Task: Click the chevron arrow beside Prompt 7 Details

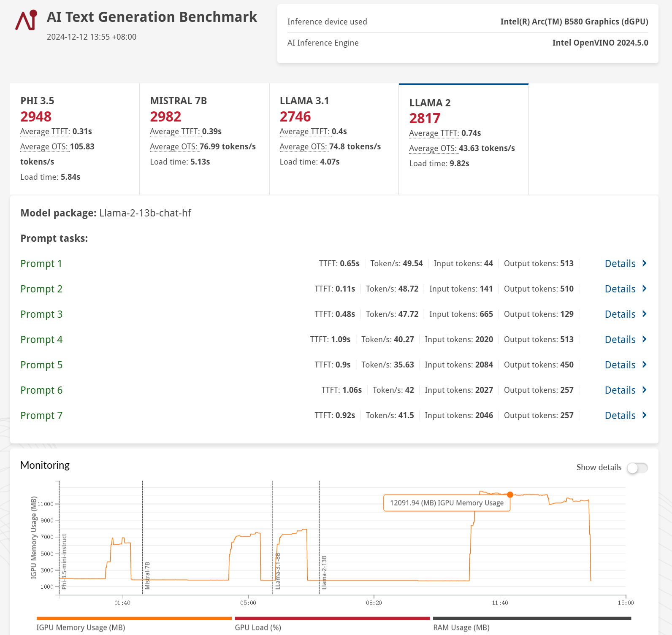Action: tap(644, 415)
